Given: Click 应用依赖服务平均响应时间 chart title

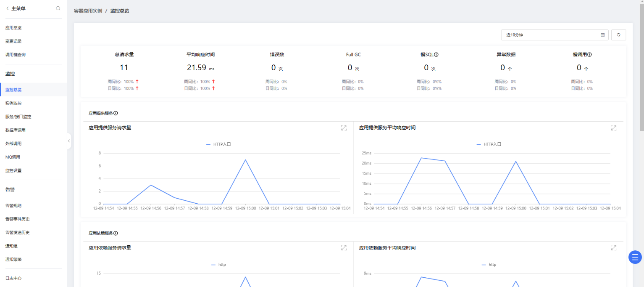Looking at the screenshot, I should tap(387, 248).
